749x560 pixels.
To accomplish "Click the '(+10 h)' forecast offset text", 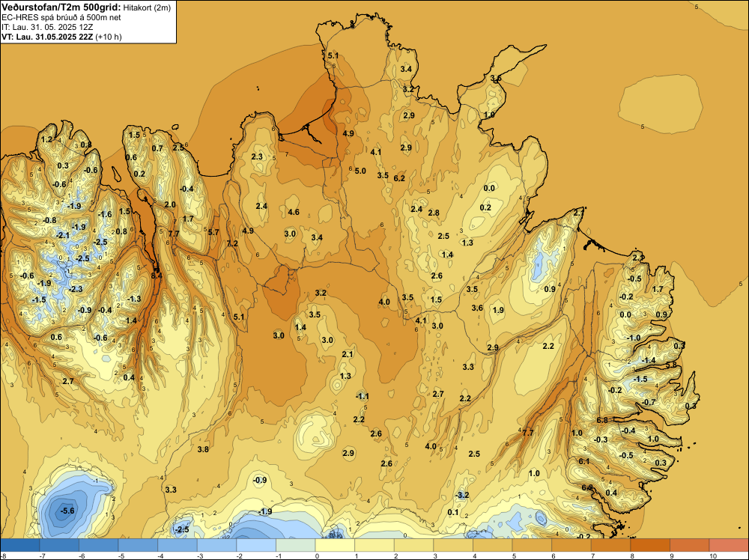I will point(109,37).
